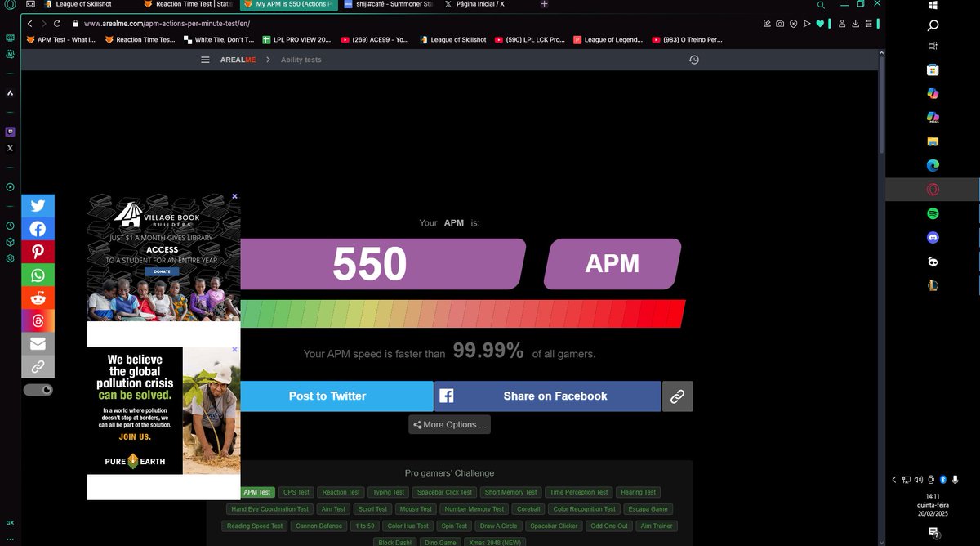
Task: Click Post to Twitter button
Action: click(327, 396)
